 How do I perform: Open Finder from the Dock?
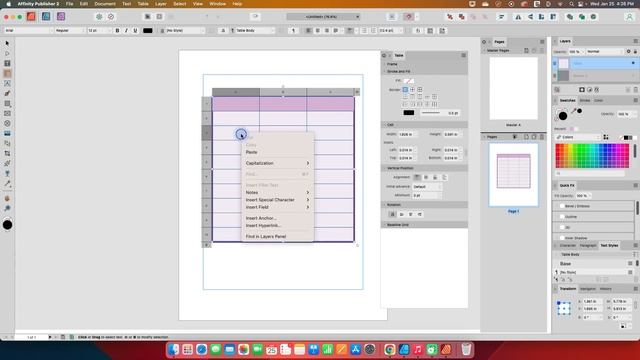tap(174, 349)
